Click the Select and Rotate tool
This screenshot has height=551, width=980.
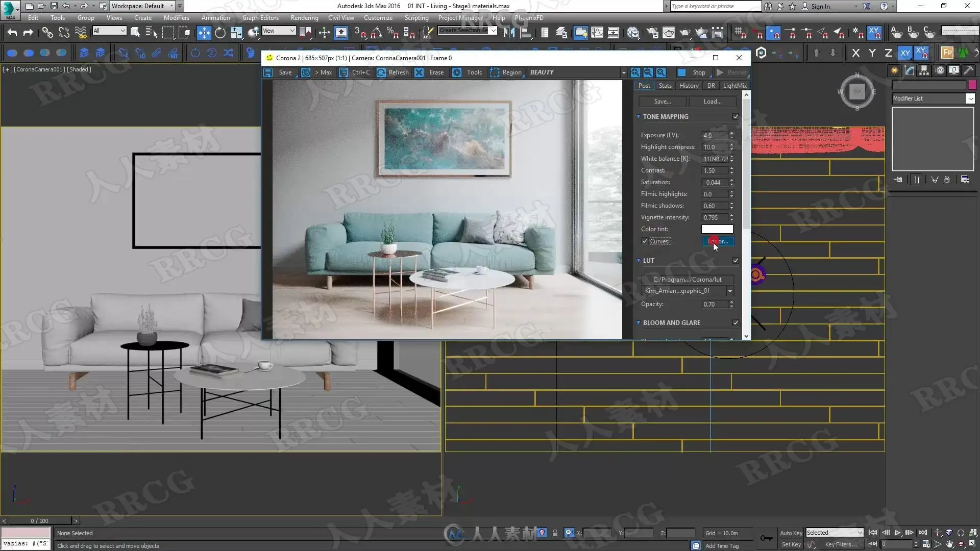click(220, 33)
